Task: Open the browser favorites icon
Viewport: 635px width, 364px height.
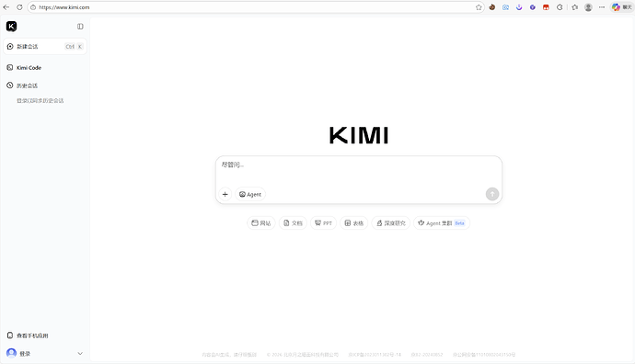Action: tap(574, 7)
